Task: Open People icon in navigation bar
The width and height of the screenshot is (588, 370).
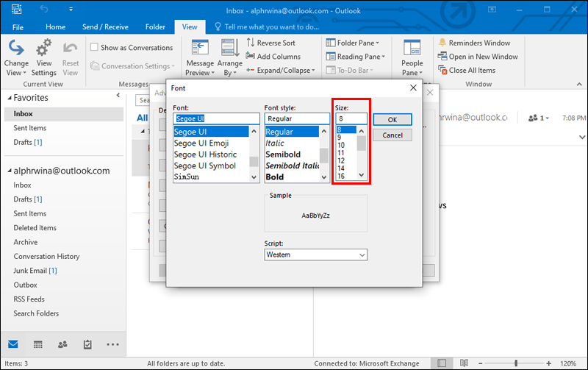Action: (x=62, y=344)
